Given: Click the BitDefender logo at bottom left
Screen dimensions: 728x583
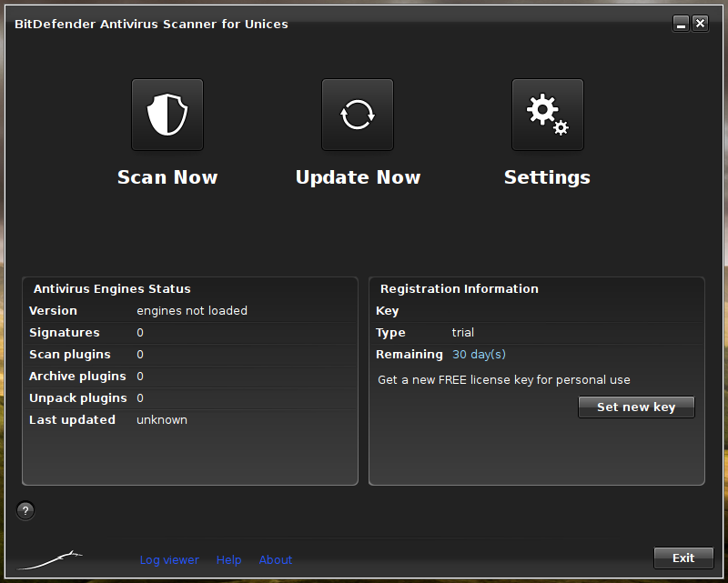Looking at the screenshot, I should pos(50,559).
